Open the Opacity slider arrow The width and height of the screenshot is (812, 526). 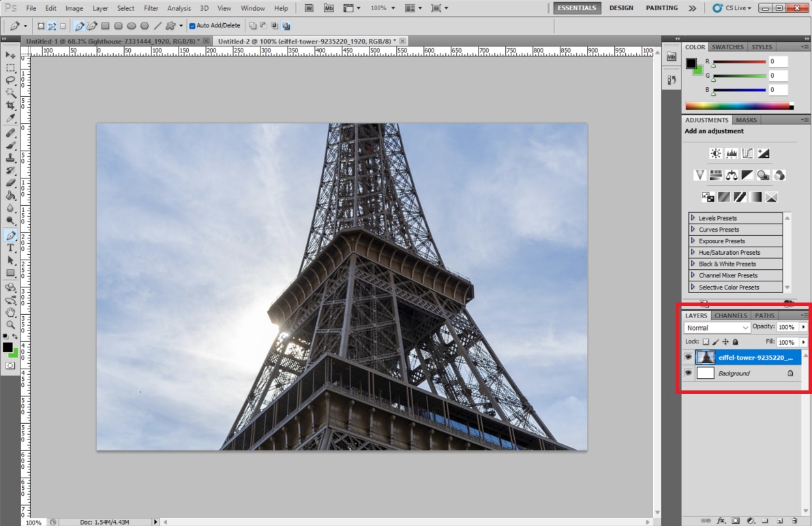(804, 327)
